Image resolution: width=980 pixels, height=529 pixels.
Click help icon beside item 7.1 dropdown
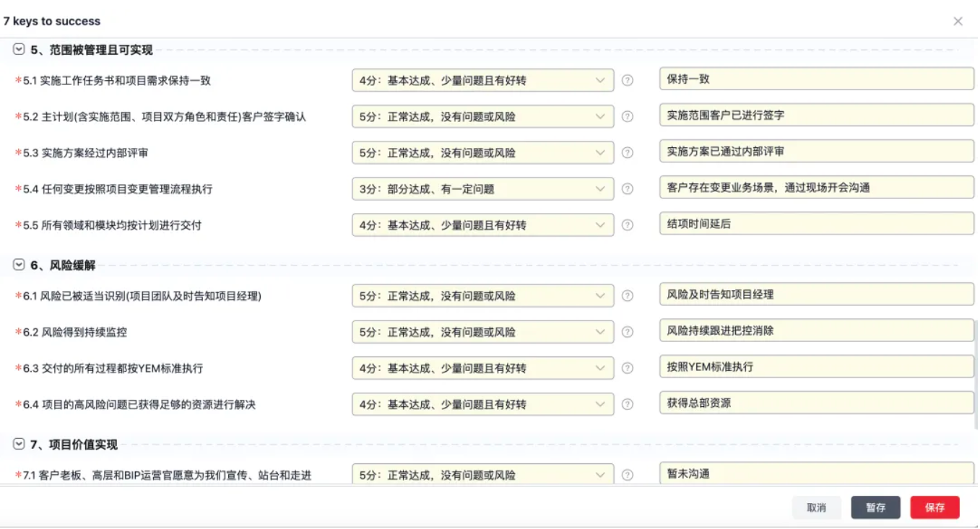click(x=628, y=475)
